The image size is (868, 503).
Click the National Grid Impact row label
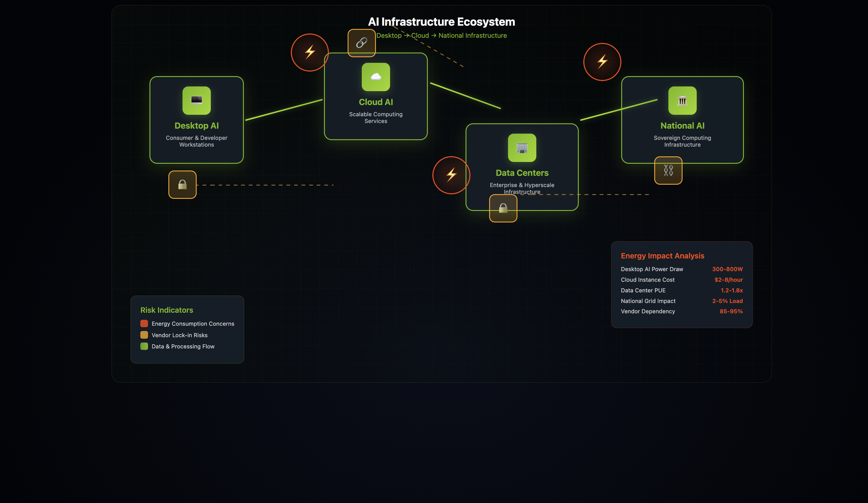[x=648, y=301]
